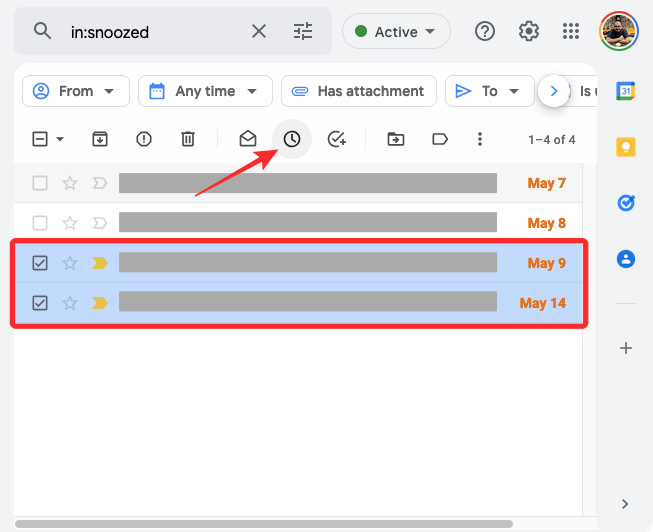Click the Snooze clock icon
Image resolution: width=653 pixels, height=532 pixels.
pyautogui.click(x=292, y=139)
